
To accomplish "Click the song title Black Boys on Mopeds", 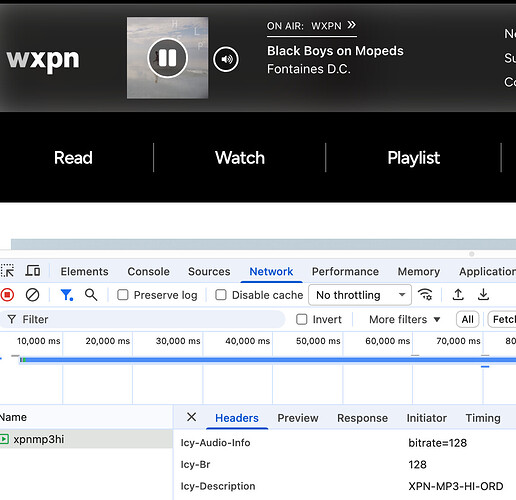I will click(x=335, y=51).
